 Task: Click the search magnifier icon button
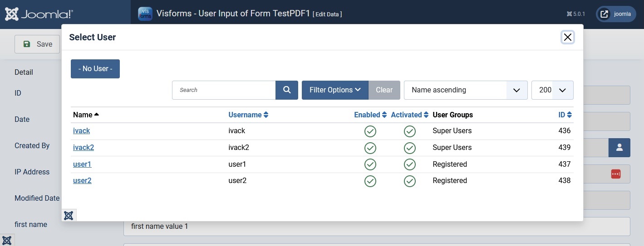[x=287, y=90]
